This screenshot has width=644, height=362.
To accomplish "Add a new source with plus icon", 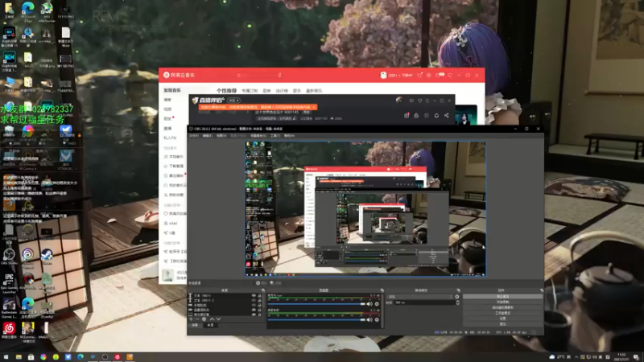I will click(x=191, y=319).
